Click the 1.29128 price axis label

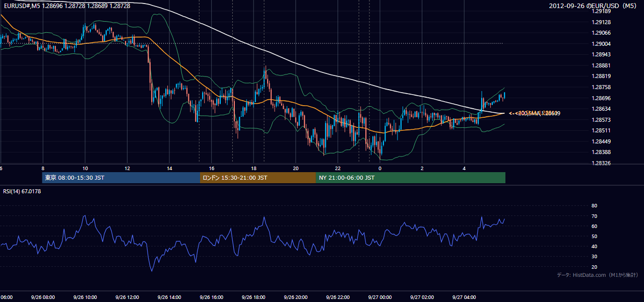pyautogui.click(x=601, y=22)
